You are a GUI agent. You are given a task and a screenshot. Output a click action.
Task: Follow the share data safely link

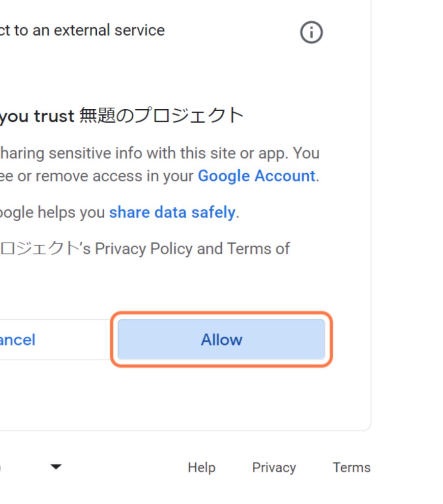172,212
